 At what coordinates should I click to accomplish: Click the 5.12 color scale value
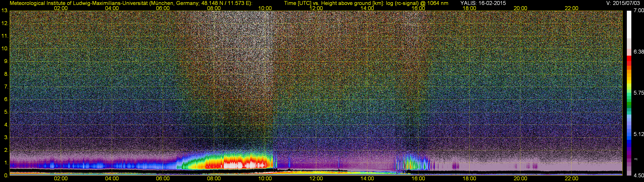(x=638, y=134)
